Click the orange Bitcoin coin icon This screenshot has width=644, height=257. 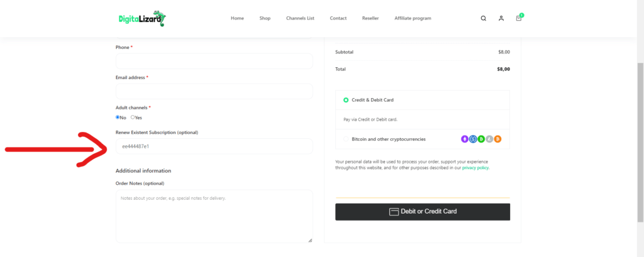[x=498, y=139]
